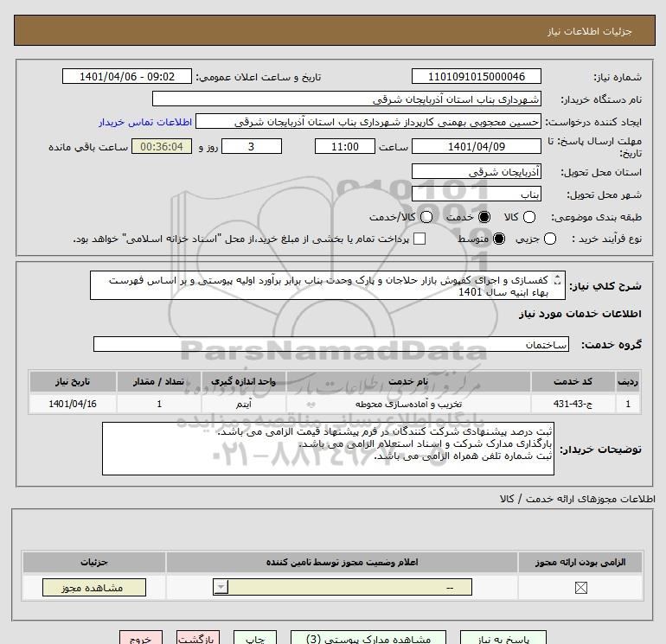
Task: Click the پاسخ به نیاز button
Action: 503,638
